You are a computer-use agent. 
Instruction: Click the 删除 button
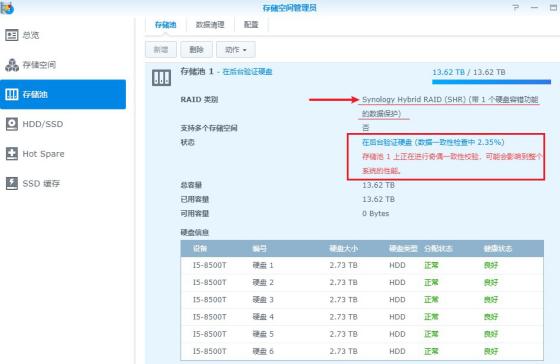click(196, 50)
